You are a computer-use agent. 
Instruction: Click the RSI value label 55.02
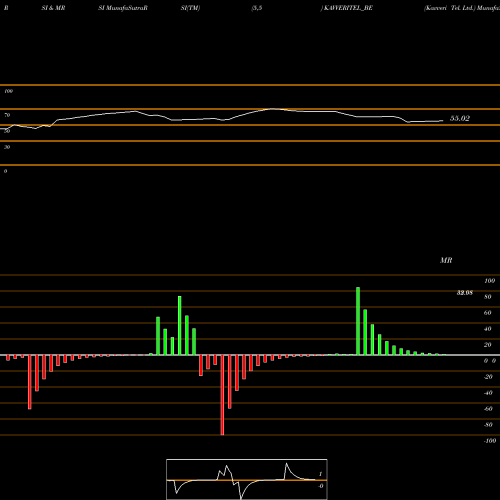460,118
